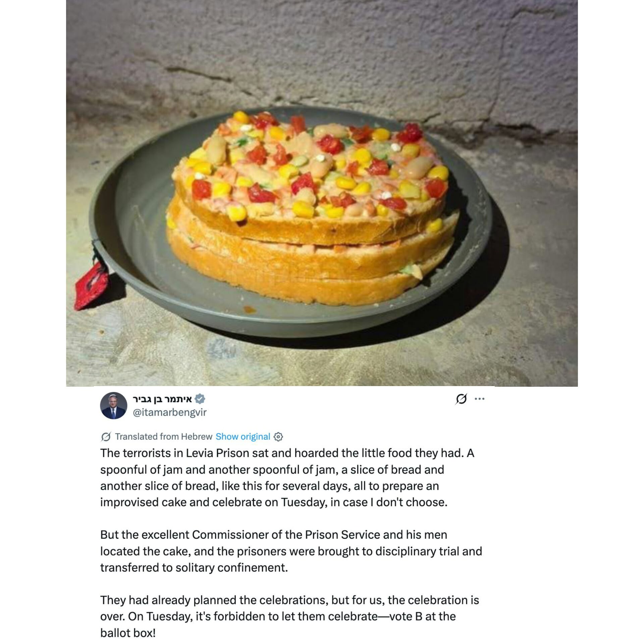
Task: Click the translate icon before "Translated from Hebrew"
Action: click(x=106, y=437)
